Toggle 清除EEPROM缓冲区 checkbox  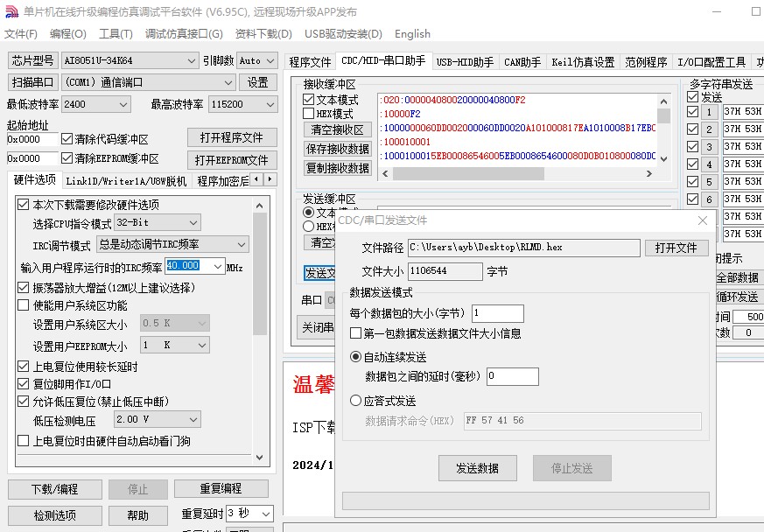[67, 157]
